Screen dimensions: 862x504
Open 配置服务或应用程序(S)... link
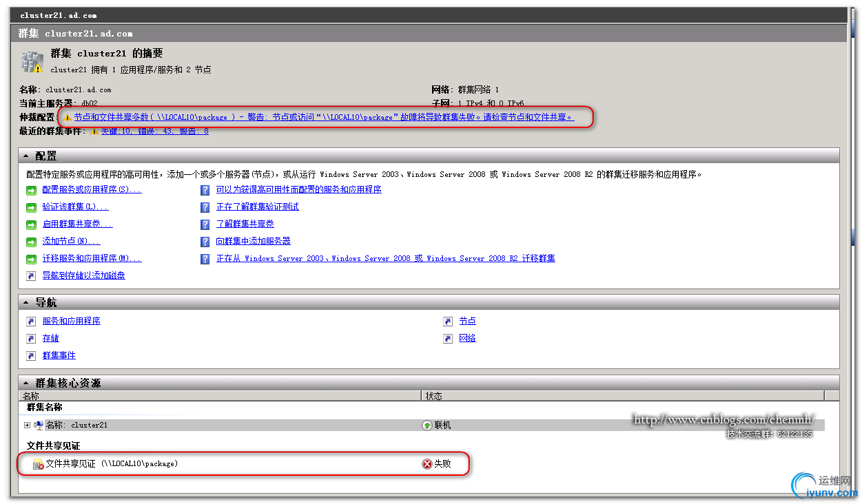pos(92,189)
